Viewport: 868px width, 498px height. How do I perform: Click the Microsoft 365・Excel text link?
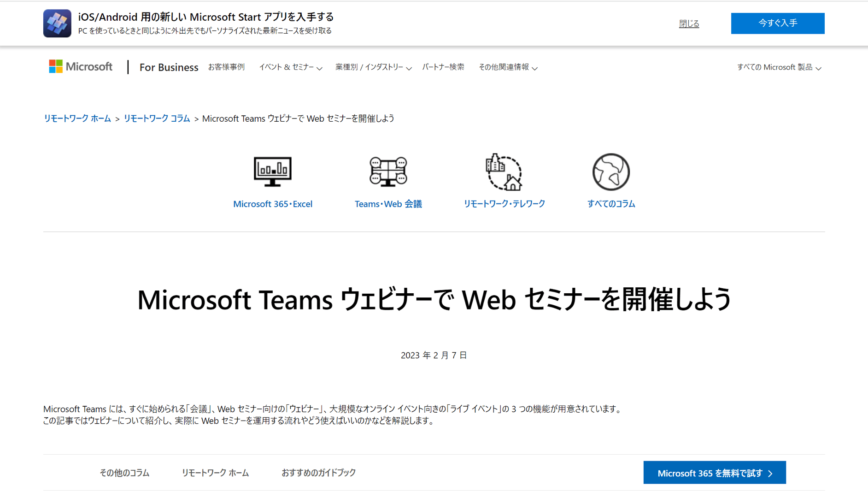click(273, 204)
